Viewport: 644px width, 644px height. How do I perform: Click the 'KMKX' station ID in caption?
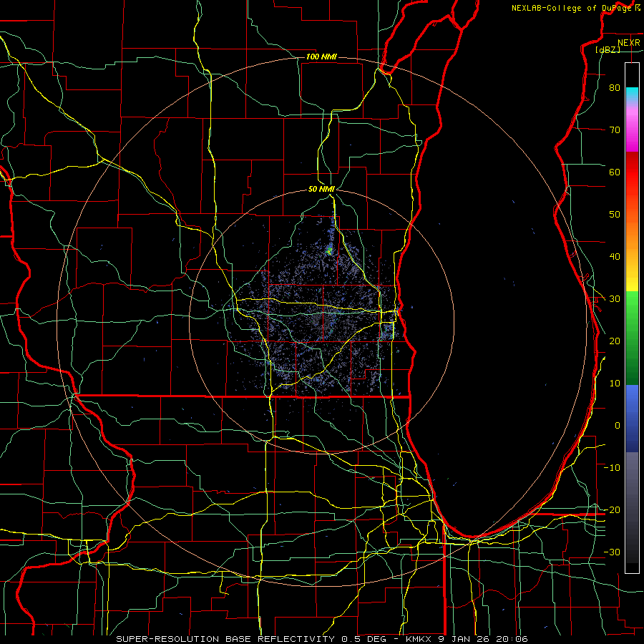click(x=417, y=639)
